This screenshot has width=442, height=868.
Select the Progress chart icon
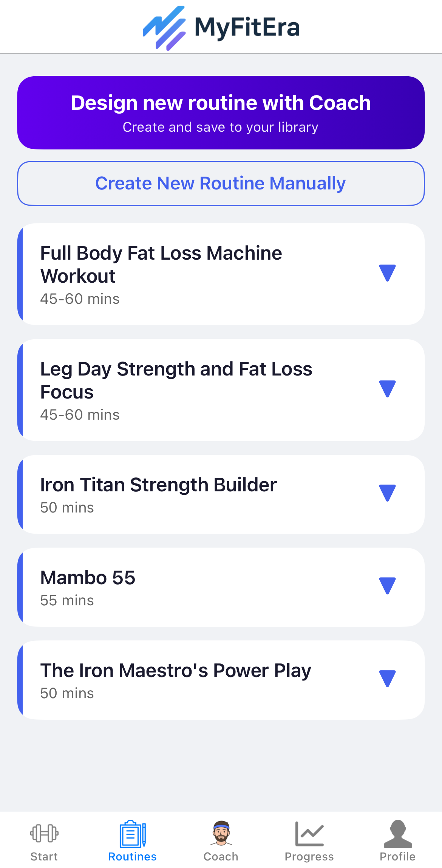click(309, 834)
